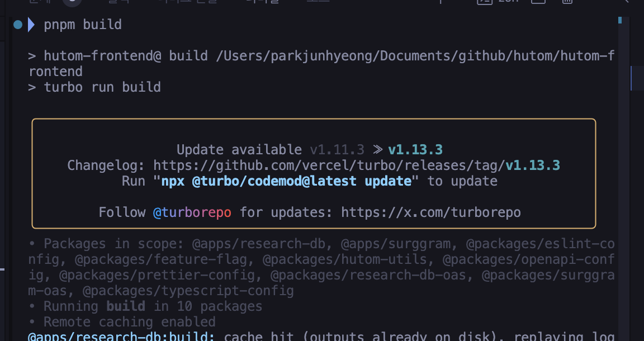Click the 'turbo run build' output line

pos(102,87)
